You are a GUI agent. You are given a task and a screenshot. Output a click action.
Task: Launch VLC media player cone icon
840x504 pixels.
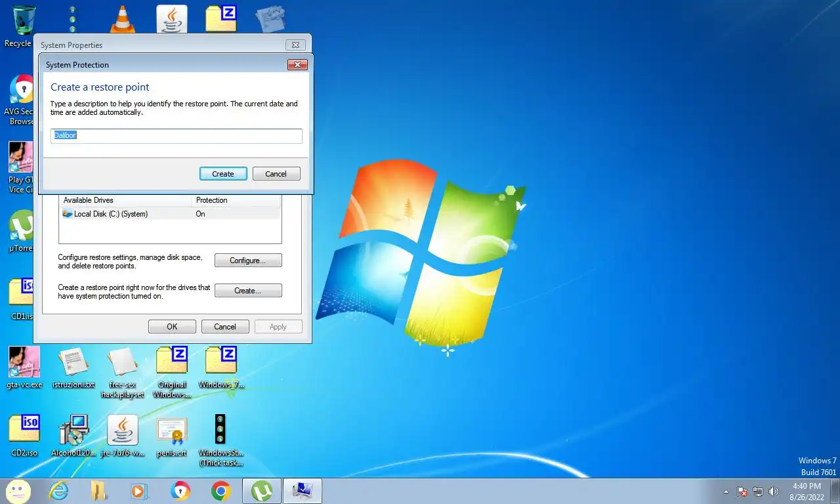(x=122, y=19)
